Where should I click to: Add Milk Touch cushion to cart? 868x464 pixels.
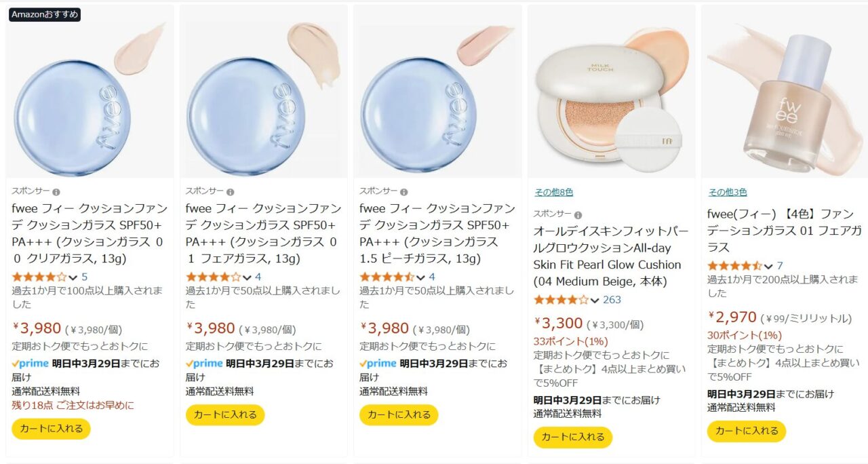pos(573,438)
